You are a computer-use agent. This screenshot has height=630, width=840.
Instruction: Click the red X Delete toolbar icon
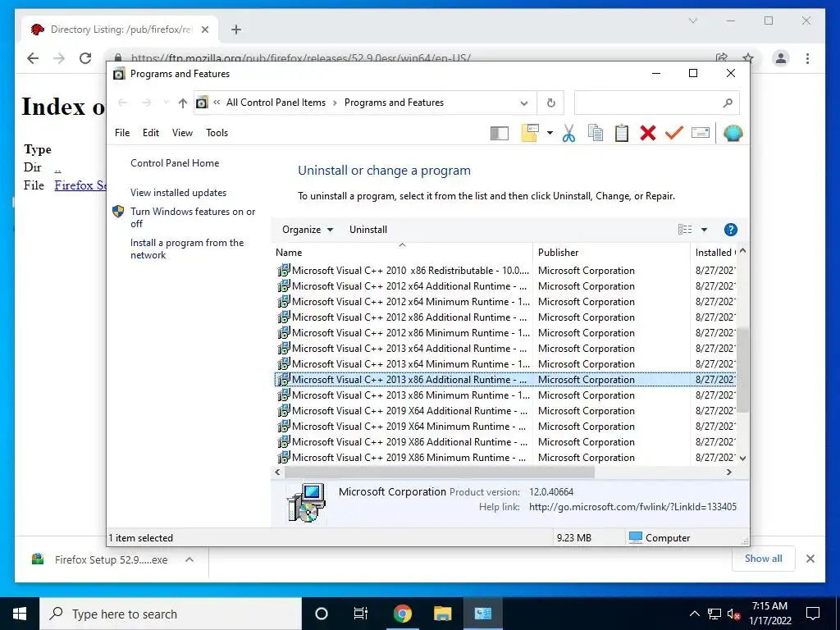point(648,133)
